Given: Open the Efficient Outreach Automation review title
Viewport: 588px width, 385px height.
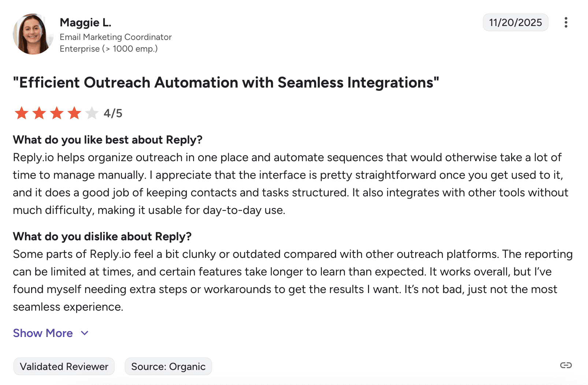Looking at the screenshot, I should [x=226, y=82].
